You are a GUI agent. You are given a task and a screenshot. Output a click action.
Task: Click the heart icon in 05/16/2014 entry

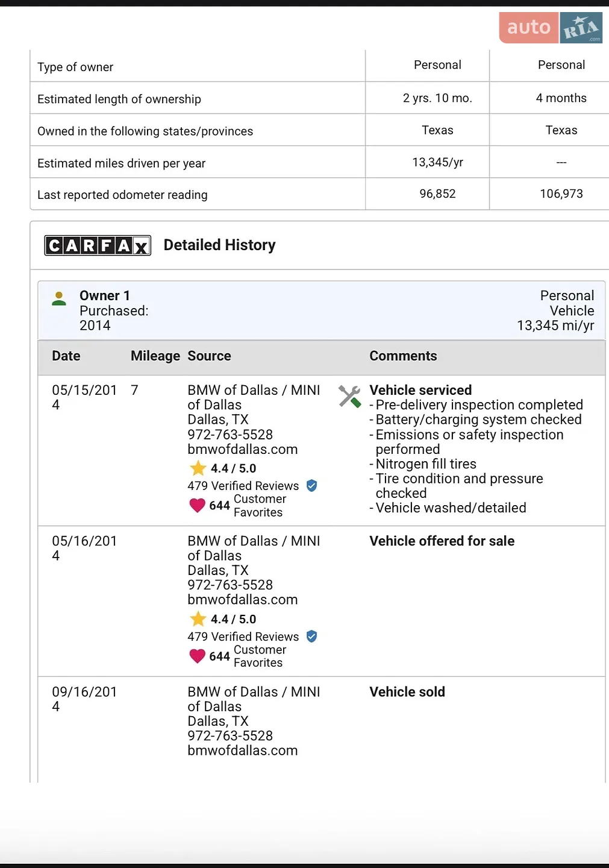[197, 656]
